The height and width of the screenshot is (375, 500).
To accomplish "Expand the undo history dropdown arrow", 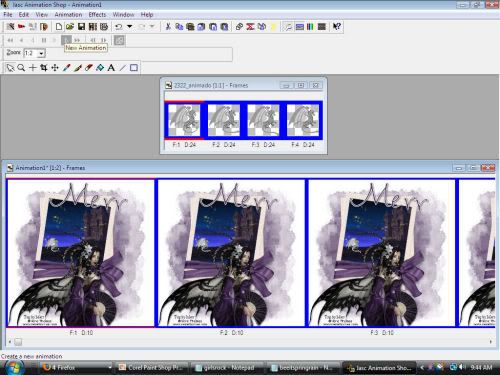I will 129,27.
